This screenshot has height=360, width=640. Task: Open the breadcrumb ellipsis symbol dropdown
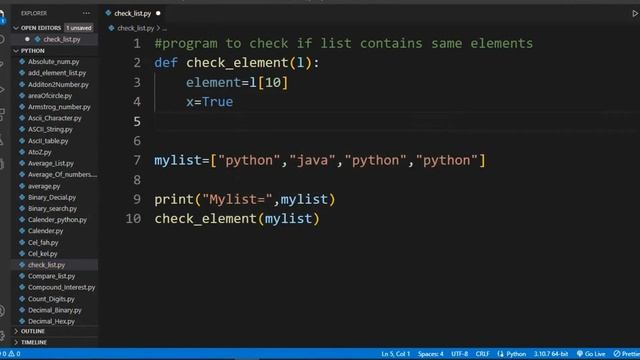(x=164, y=29)
